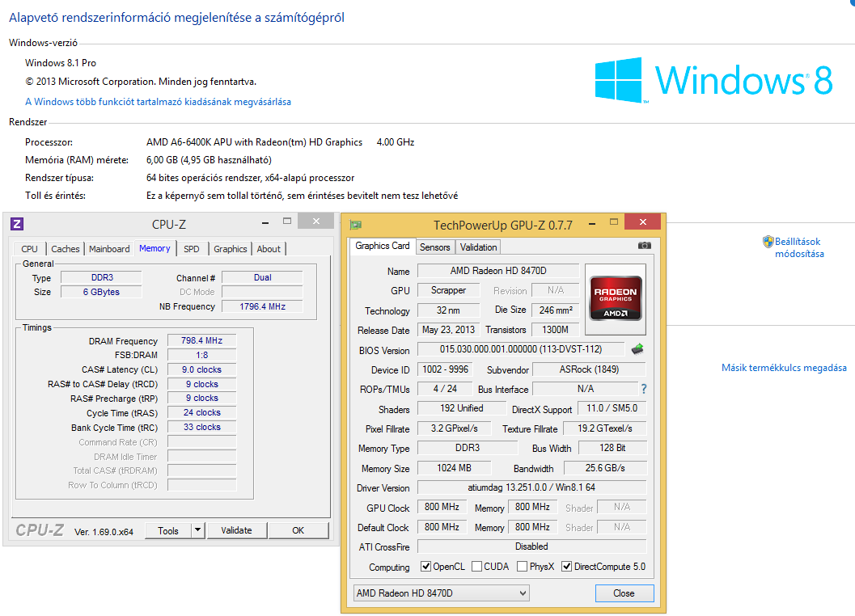Toggle the DirectCompute 5.0 checkbox
This screenshot has height=616, width=855.
(x=566, y=567)
